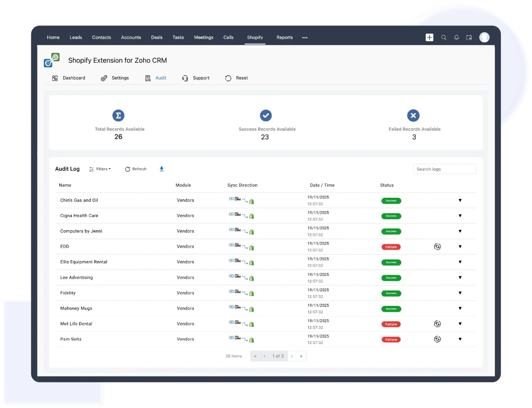Retry sync for Met Life Dental row

click(x=437, y=324)
